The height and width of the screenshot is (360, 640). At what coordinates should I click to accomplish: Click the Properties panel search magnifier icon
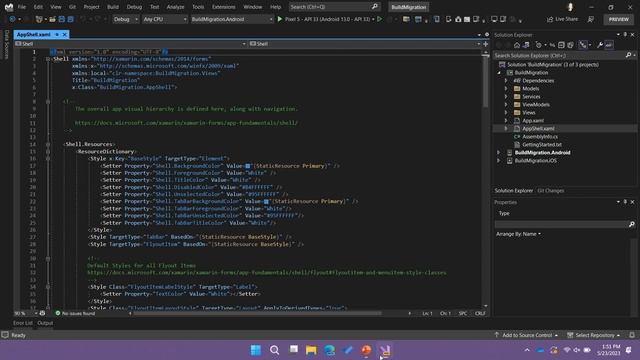(631, 224)
